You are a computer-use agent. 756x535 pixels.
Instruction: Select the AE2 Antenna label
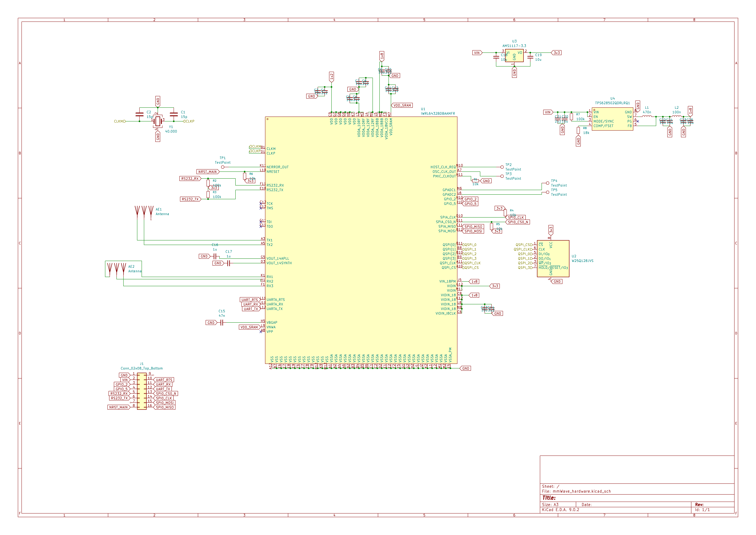point(135,269)
